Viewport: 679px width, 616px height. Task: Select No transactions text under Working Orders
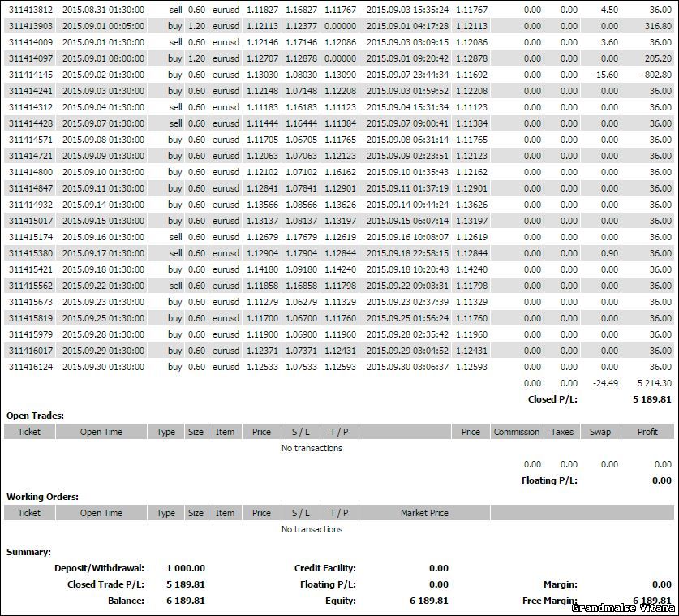pyautogui.click(x=312, y=529)
